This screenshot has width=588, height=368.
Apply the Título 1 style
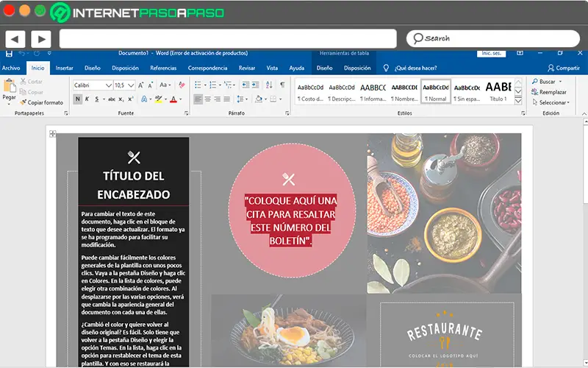[x=498, y=91]
